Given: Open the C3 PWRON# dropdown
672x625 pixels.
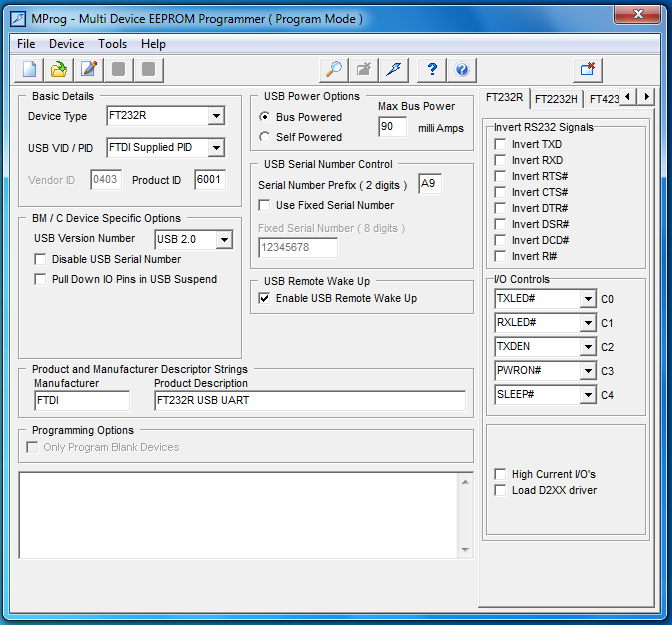Looking at the screenshot, I should [x=588, y=371].
